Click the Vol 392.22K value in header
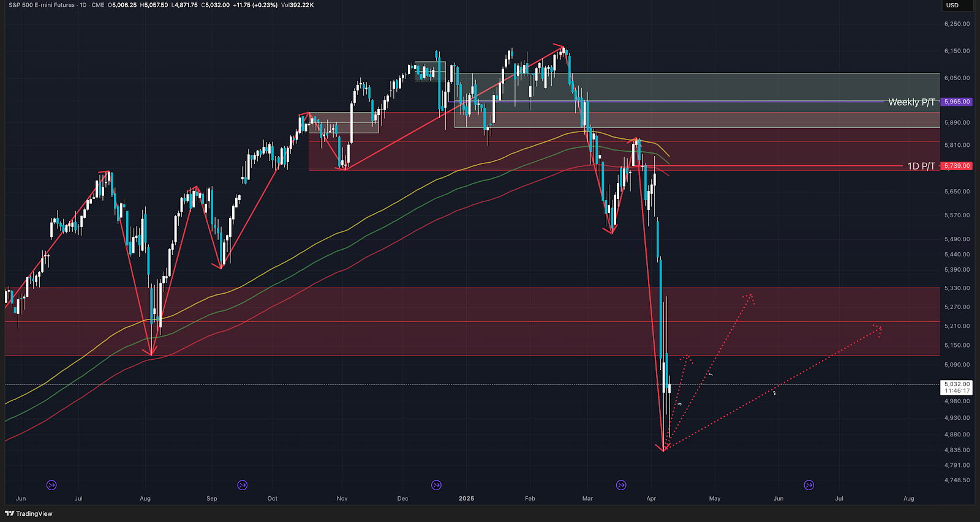This screenshot has width=980, height=522. coord(298,5)
